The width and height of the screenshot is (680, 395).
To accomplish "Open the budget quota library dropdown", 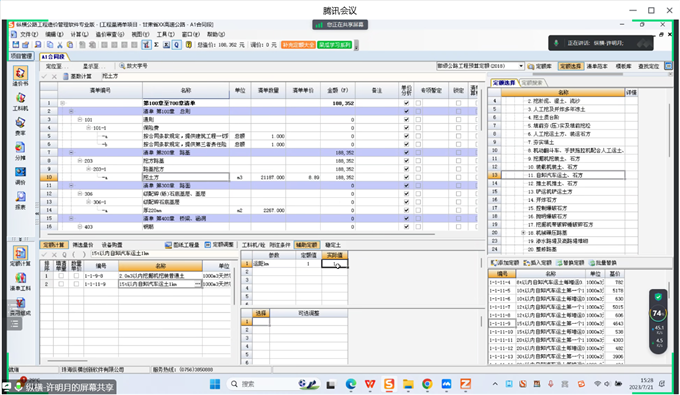I will click(521, 66).
